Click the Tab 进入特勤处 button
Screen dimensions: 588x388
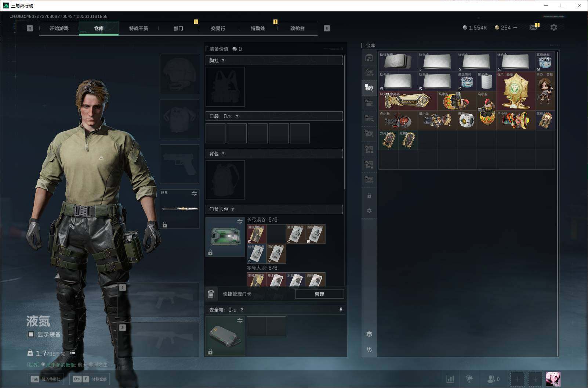click(46, 379)
